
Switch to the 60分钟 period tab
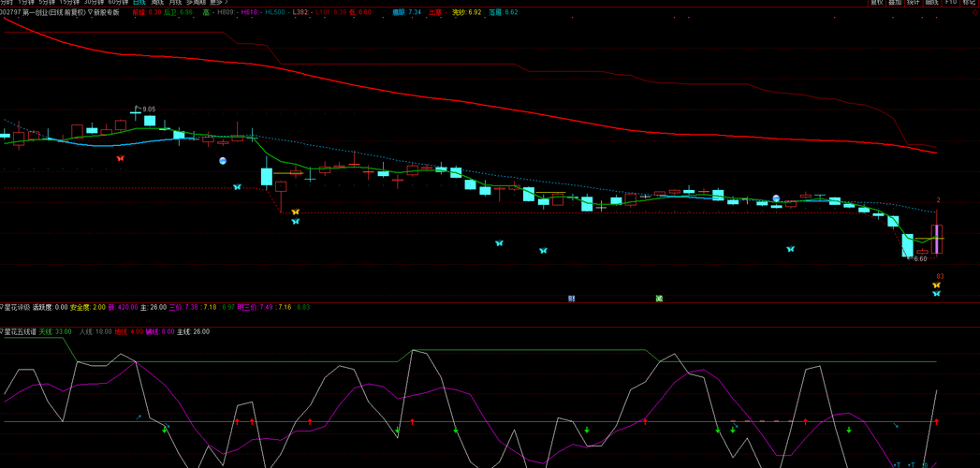(x=118, y=3)
